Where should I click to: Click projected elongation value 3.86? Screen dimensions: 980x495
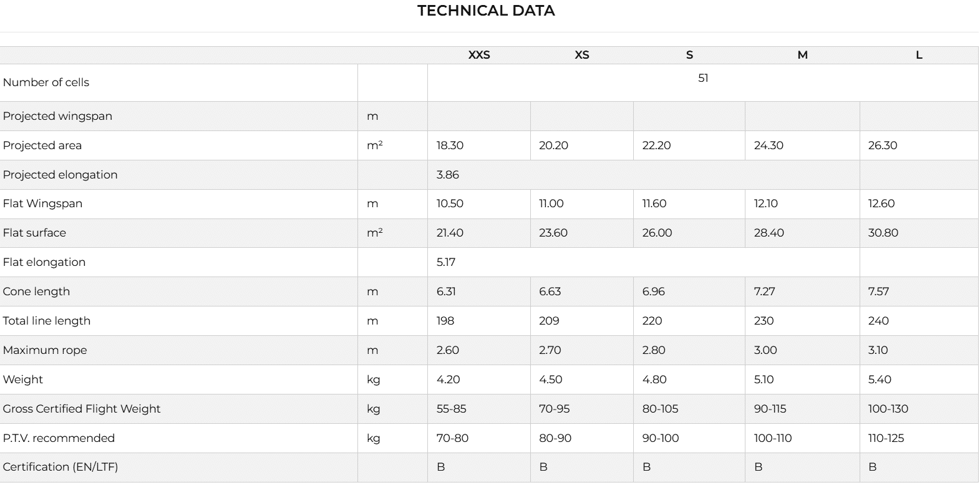coord(448,175)
